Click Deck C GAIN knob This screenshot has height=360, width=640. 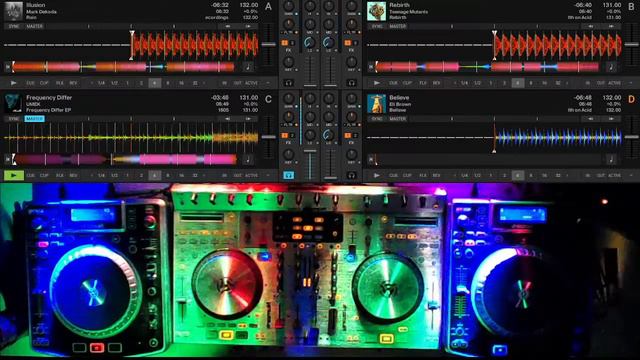[289, 99]
